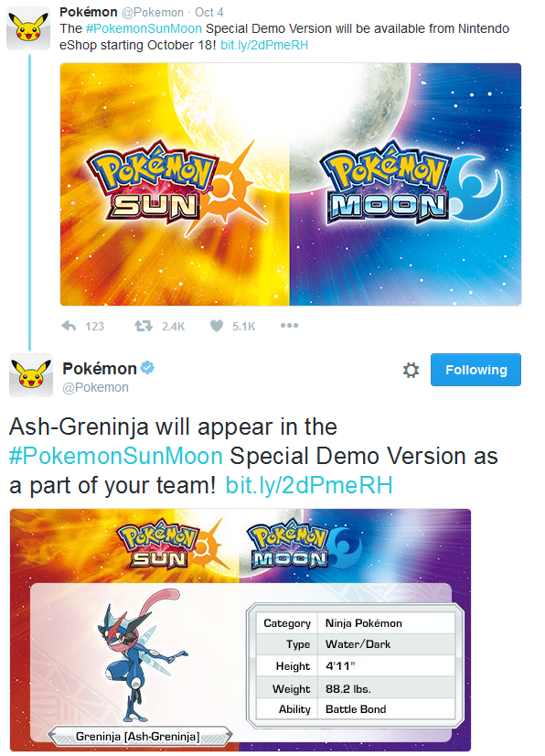Image resolution: width=545 pixels, height=756 pixels.
Task: Click the bold Pokémon name in main tweet
Action: 100,368
